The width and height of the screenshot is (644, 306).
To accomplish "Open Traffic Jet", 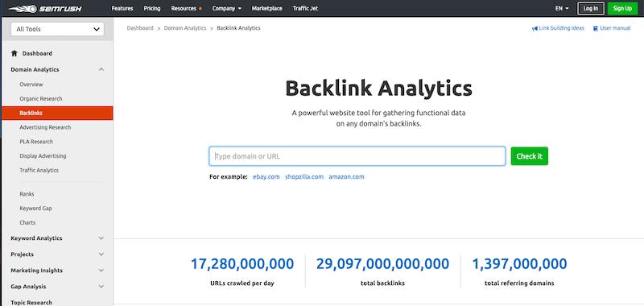I will 305,8.
